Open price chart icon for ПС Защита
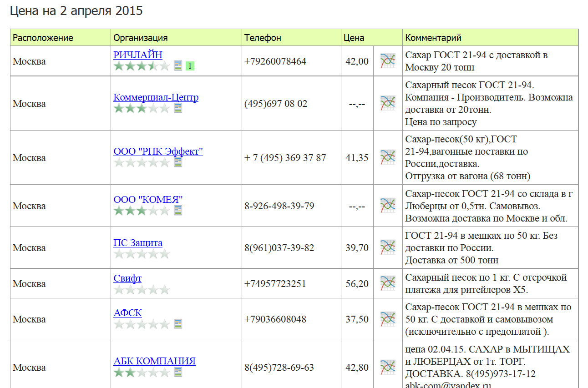The image size is (588, 388). (x=388, y=247)
